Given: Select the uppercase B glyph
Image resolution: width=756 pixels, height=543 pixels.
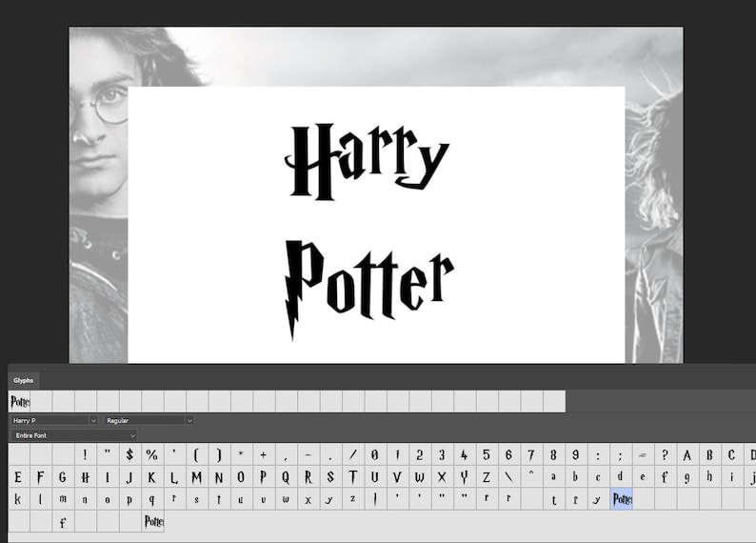Looking at the screenshot, I should (x=709, y=454).
